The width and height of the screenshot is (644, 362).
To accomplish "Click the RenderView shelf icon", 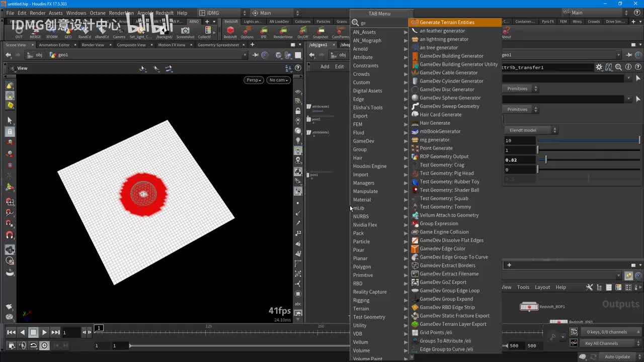I will (x=283, y=31).
